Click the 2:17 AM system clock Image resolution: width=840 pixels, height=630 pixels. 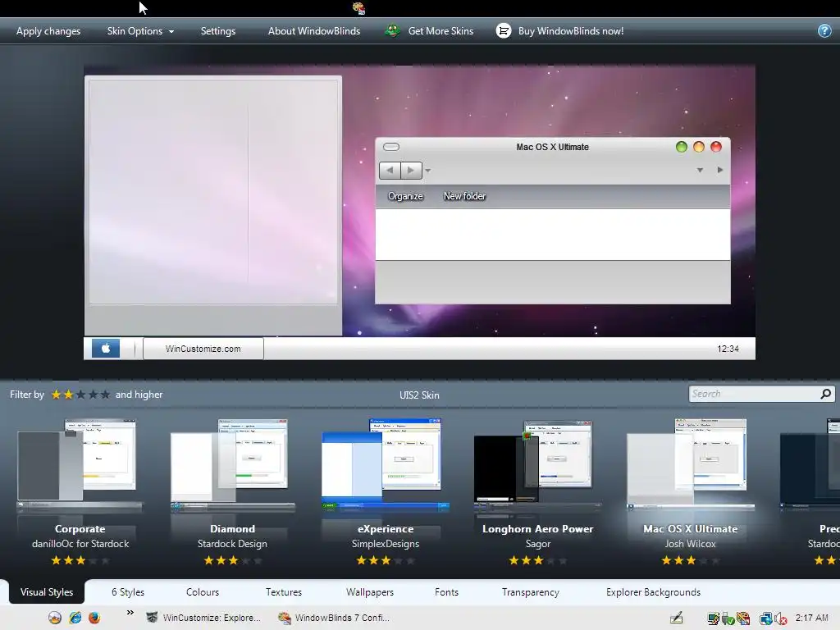(811, 618)
